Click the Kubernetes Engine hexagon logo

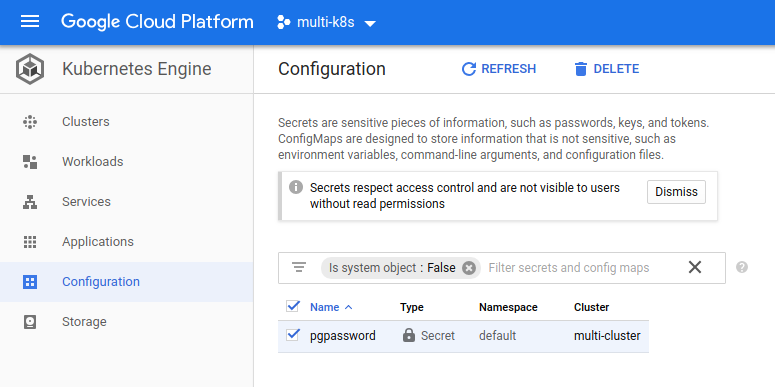tap(30, 69)
